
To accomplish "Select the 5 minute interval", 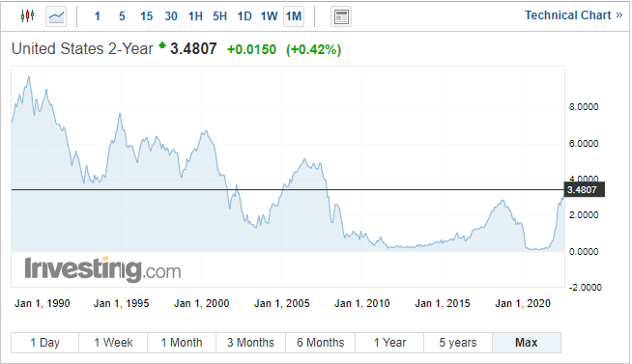I will (x=122, y=16).
